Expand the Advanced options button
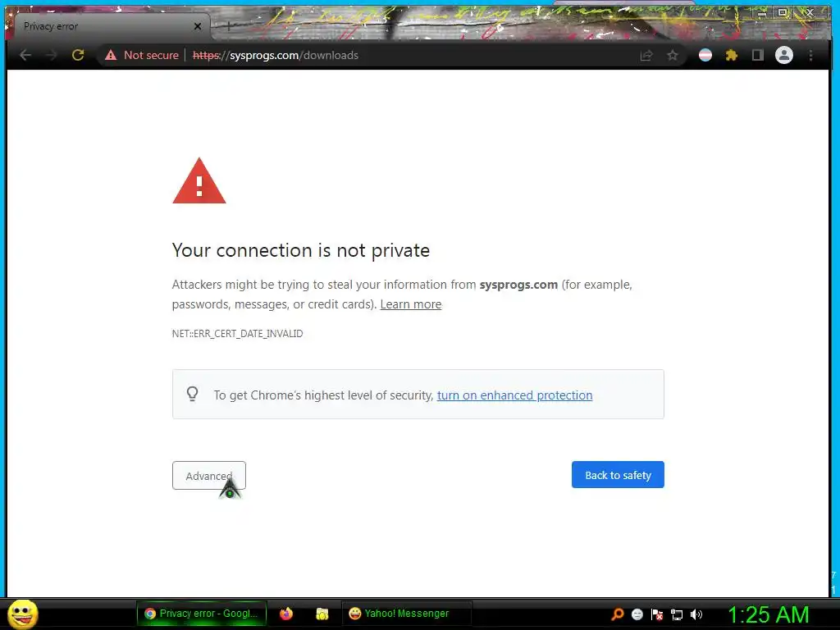Viewport: 840px width, 630px height. click(x=209, y=475)
